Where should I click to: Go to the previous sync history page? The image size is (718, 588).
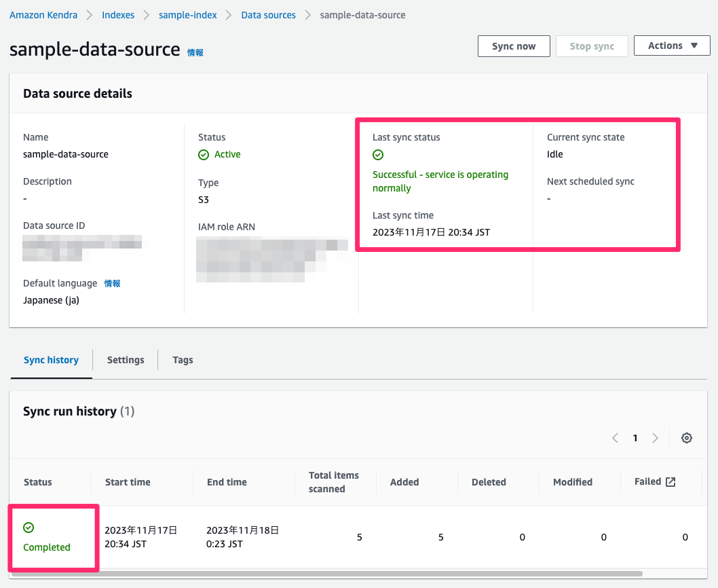(615, 438)
